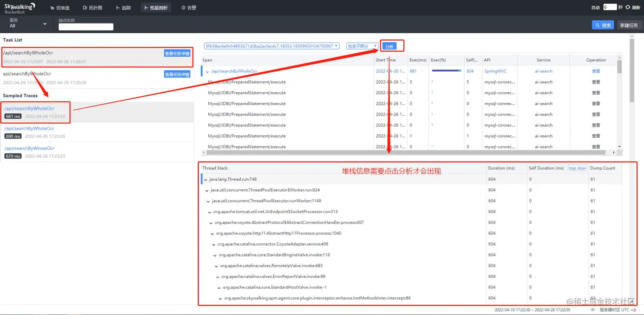This screenshot has height=315, width=644.
Task: Click the SkyWalking Rocketbot logo
Action: pyautogui.click(x=20, y=8)
